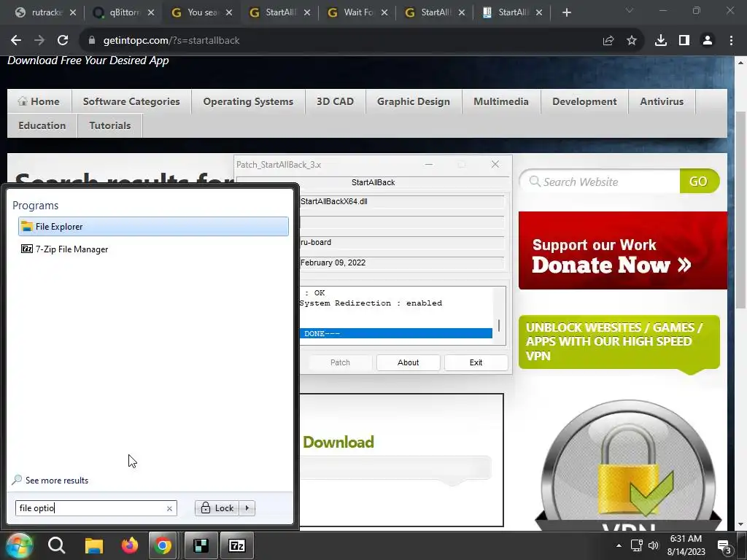Open notification center icon

[724, 547]
